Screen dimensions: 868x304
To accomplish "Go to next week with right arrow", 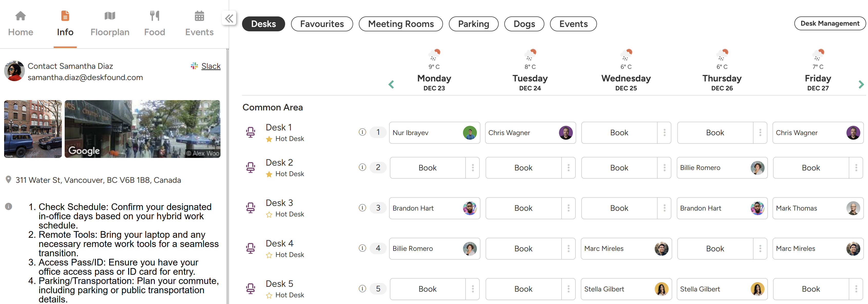I will (x=861, y=84).
